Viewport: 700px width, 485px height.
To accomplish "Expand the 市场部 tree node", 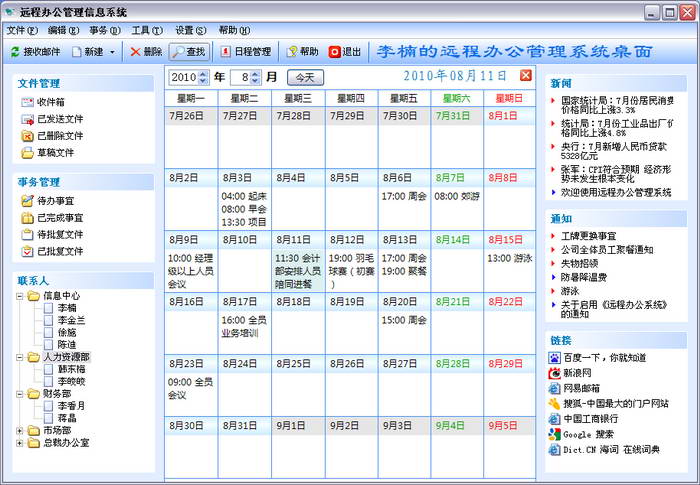I will (20, 430).
